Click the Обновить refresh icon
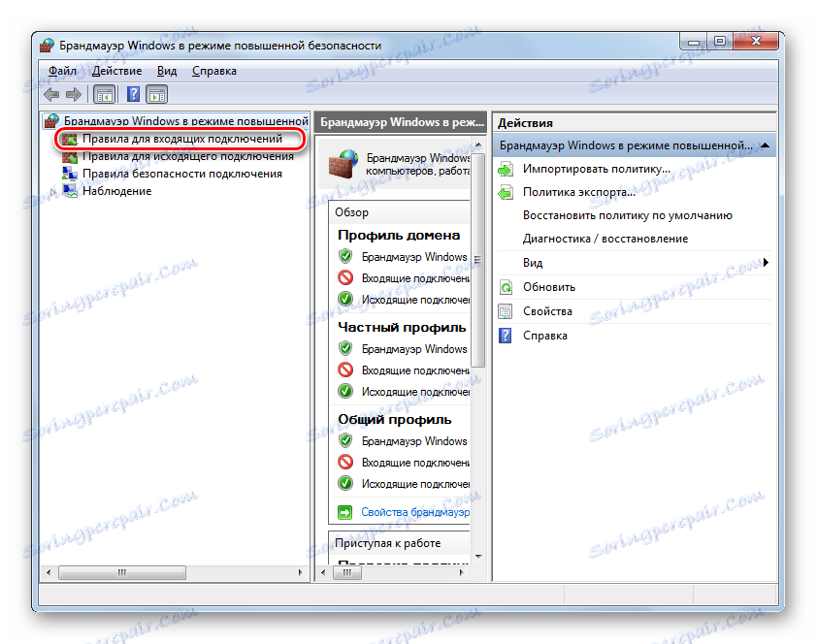Image resolution: width=817 pixels, height=644 pixels. [506, 287]
